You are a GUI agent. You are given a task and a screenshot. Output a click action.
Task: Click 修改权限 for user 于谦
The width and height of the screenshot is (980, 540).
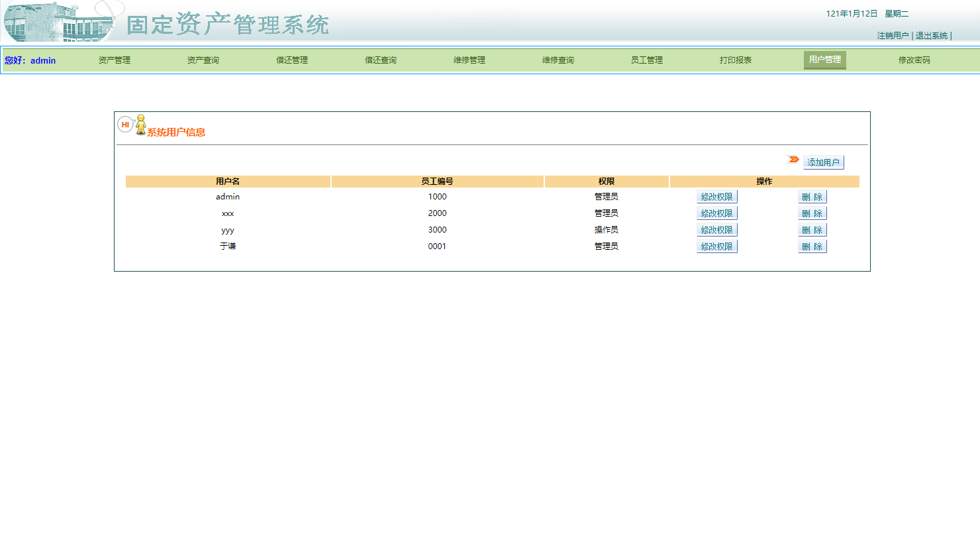(717, 246)
